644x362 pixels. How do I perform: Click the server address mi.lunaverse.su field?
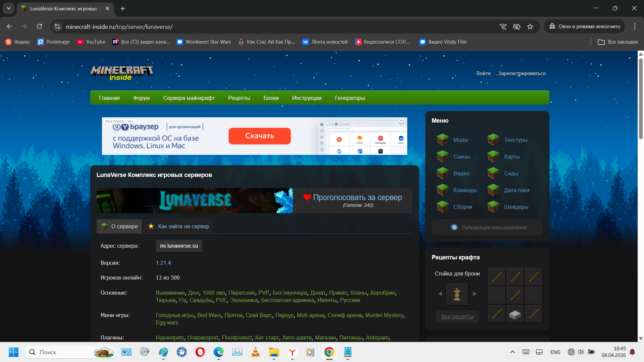[x=179, y=246]
